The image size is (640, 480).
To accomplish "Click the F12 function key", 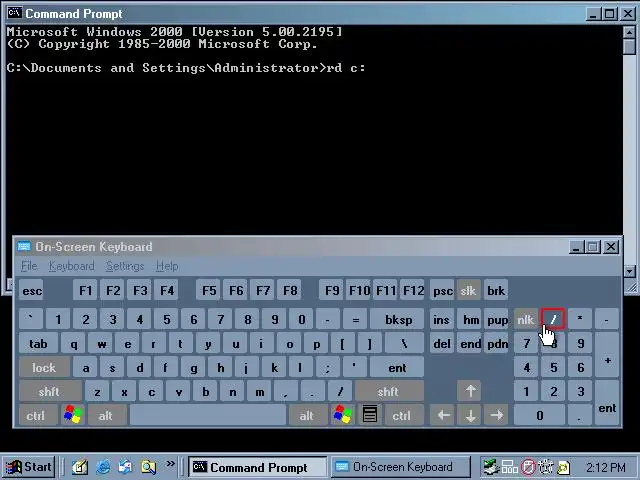I will [413, 290].
